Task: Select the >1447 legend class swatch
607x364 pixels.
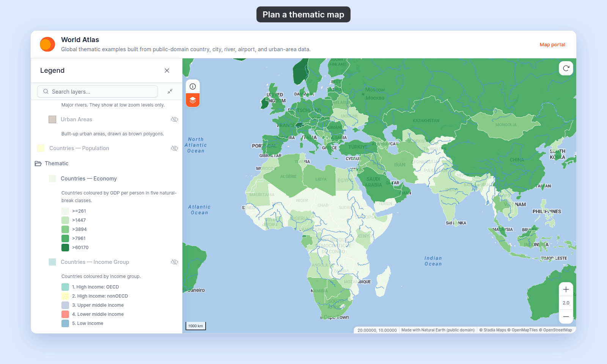Action: [x=65, y=220]
